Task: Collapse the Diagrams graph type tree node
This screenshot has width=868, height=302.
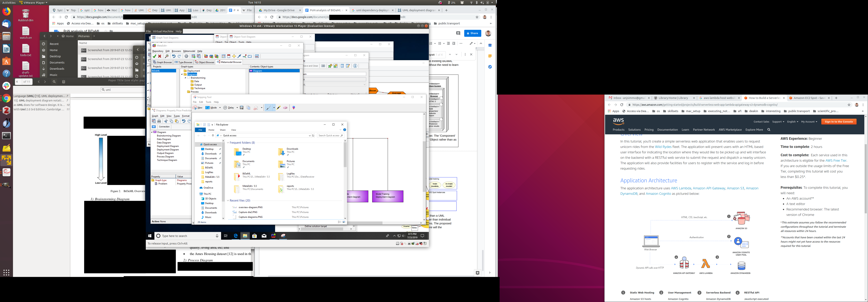Action: click(182, 74)
